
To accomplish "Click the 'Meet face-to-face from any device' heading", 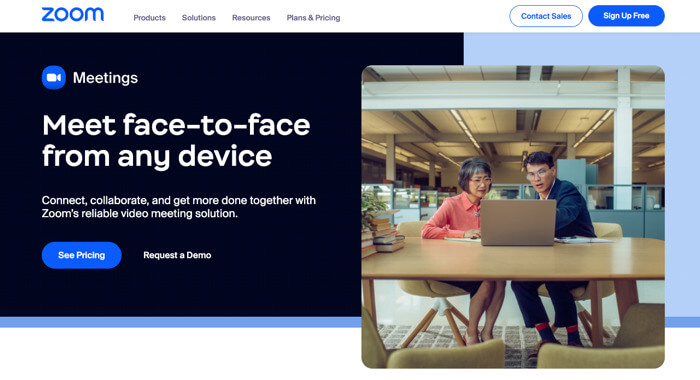I will pos(176,140).
